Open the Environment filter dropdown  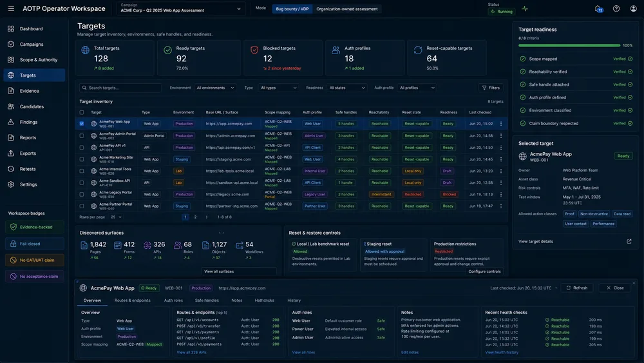215,88
